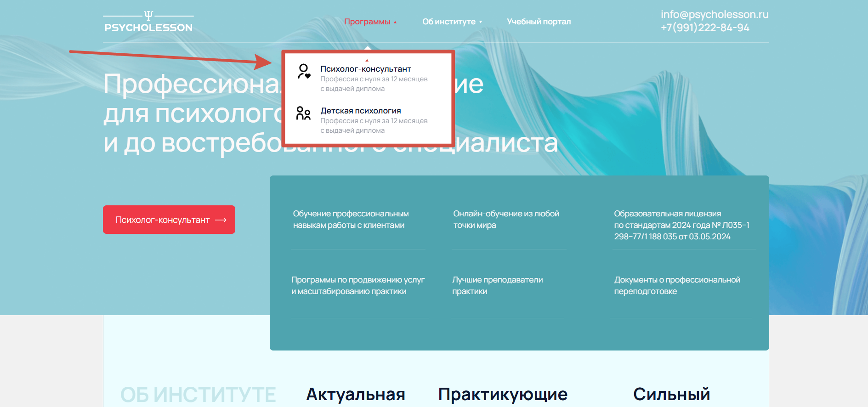Collapse the Программы dropdown menu
The height and width of the screenshot is (407, 868).
370,22
